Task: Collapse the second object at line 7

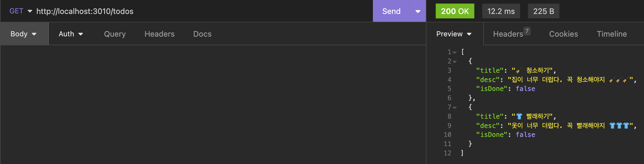Action: (454, 108)
